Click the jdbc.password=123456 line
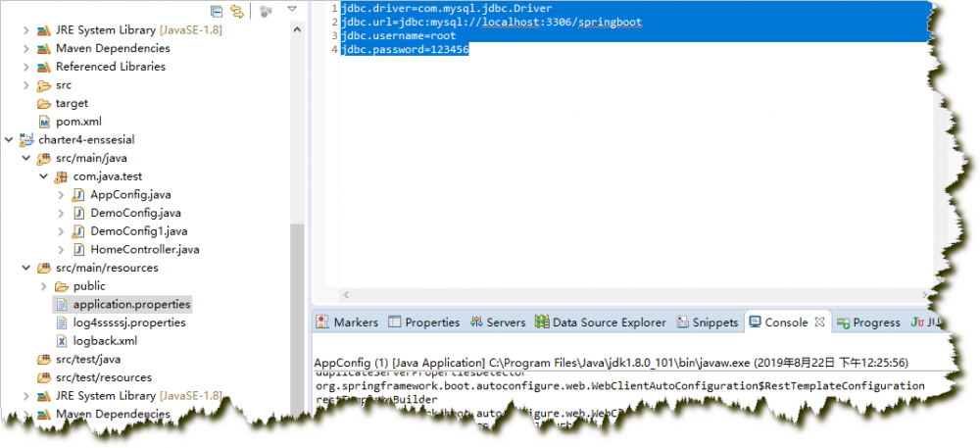 405,49
